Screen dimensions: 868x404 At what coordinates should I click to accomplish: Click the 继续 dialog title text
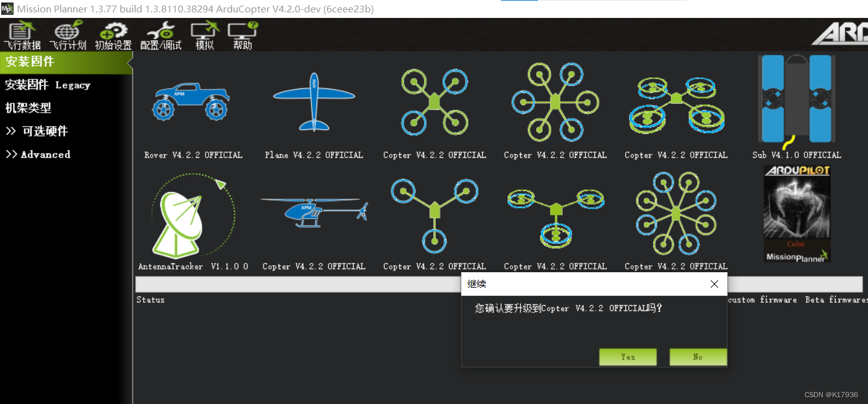(477, 284)
